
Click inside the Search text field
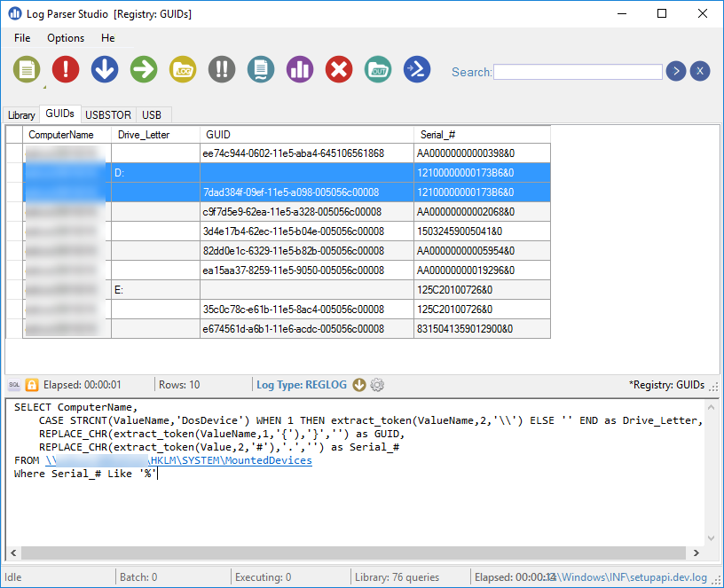pos(578,72)
